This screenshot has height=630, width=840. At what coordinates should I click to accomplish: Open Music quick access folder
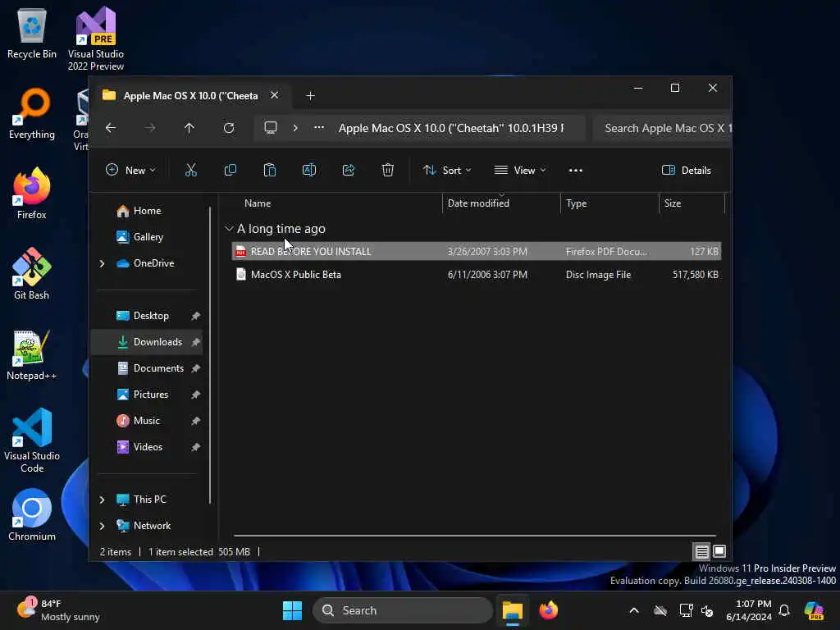148,421
